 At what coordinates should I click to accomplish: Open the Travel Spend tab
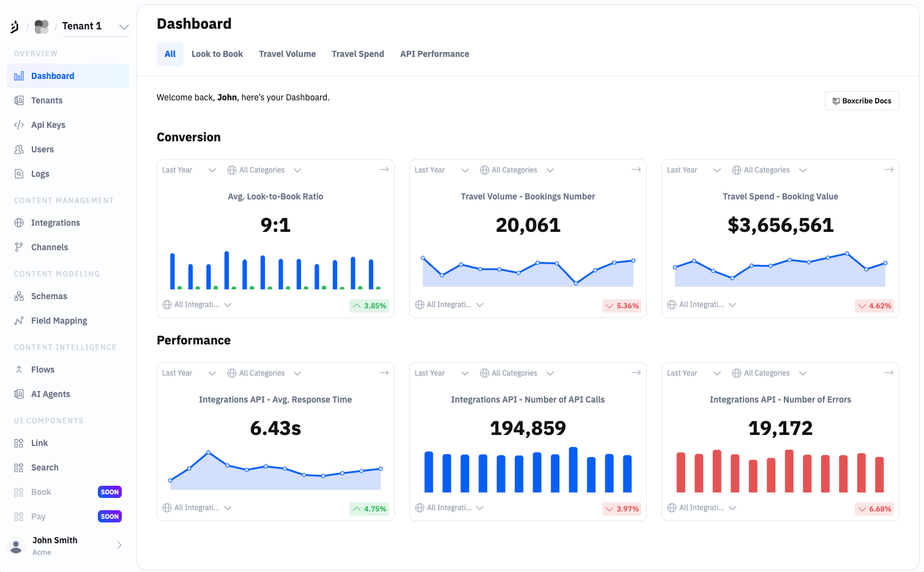pyautogui.click(x=358, y=54)
